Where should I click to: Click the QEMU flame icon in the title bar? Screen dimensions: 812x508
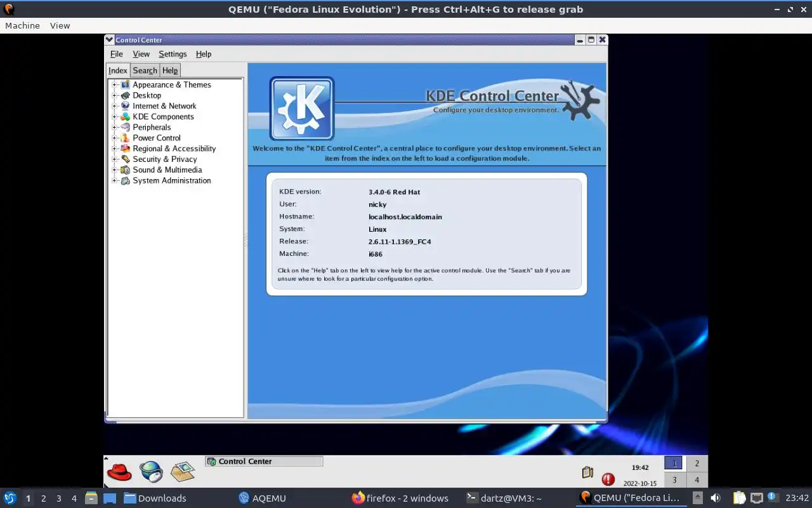click(x=9, y=10)
